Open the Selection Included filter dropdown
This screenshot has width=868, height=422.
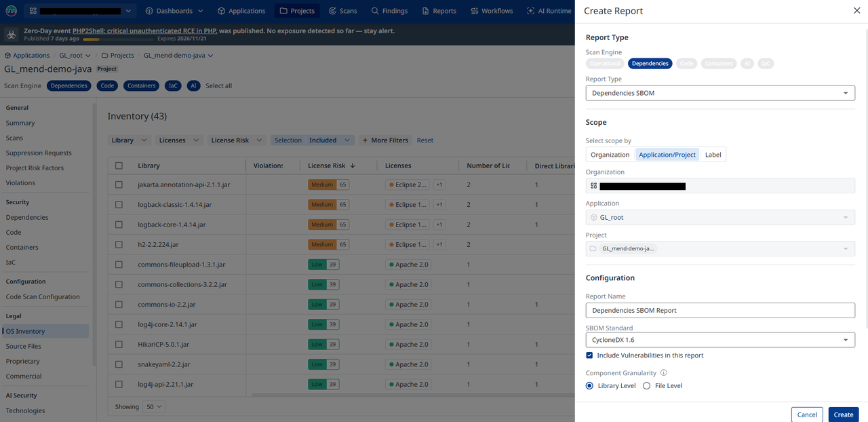(313, 140)
